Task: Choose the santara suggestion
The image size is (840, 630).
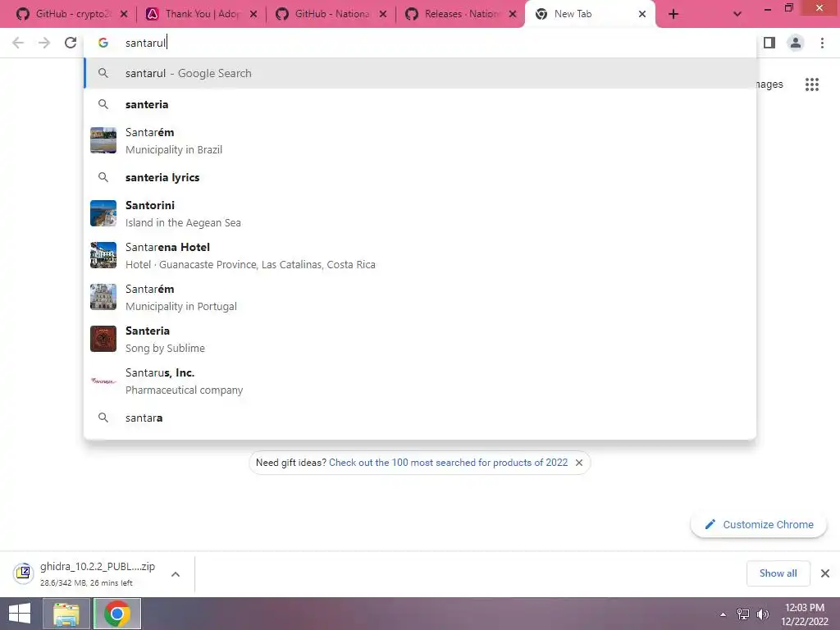Action: click(421, 418)
